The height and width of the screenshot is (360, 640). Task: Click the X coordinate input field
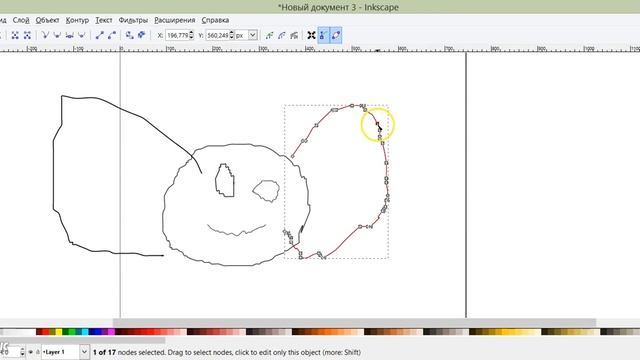tap(177, 36)
